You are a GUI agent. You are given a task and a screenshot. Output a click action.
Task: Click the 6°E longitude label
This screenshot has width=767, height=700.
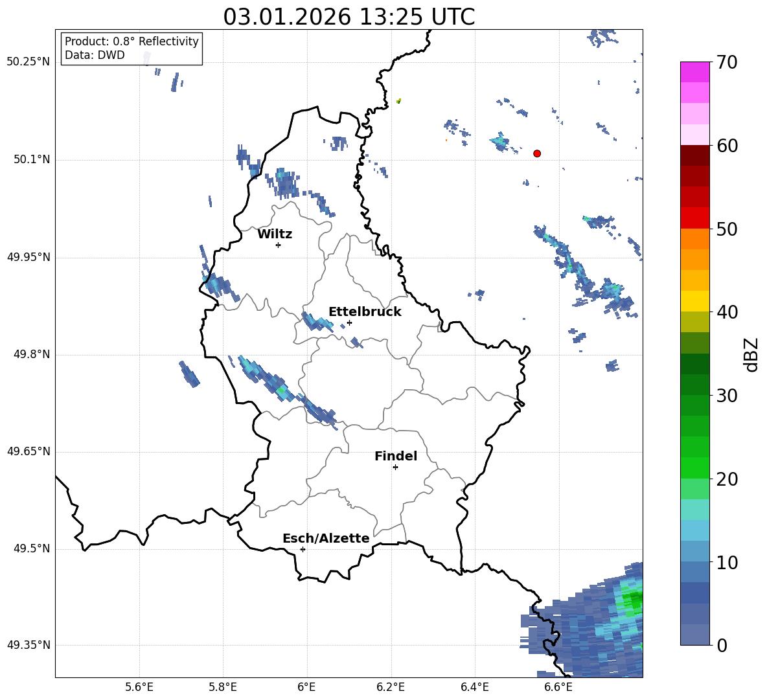click(x=306, y=687)
